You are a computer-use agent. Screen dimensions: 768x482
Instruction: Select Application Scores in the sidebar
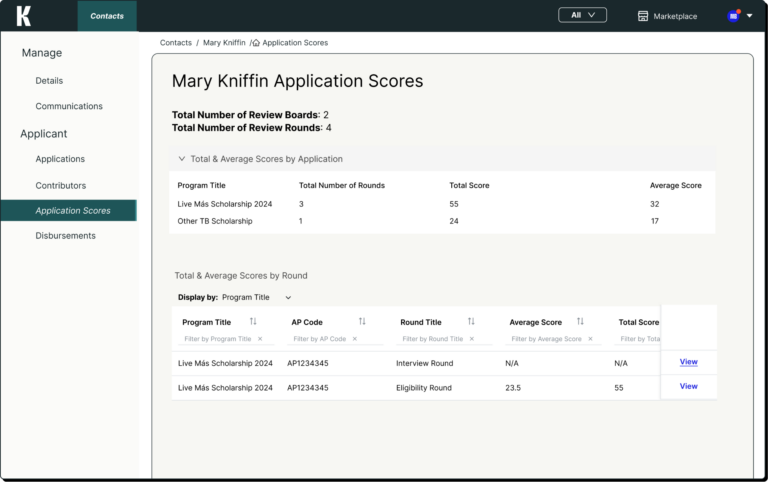tap(69, 211)
